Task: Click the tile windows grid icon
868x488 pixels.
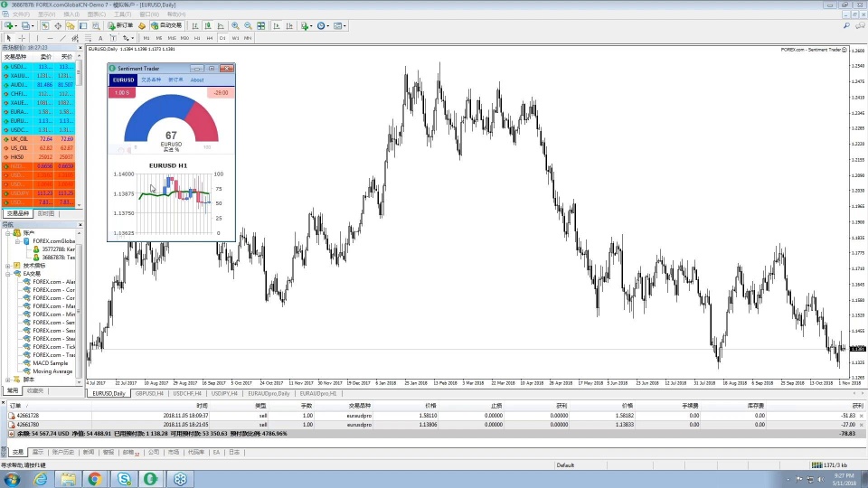Action: click(260, 25)
